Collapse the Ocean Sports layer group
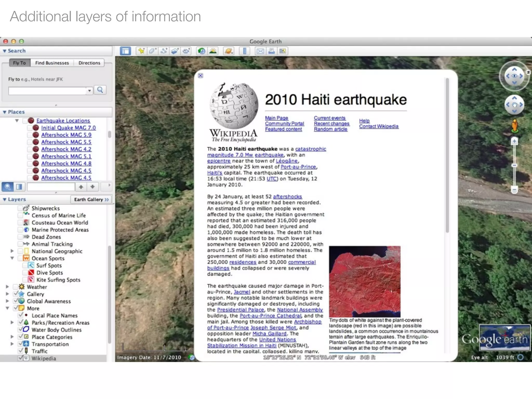The image size is (532, 399). click(x=12, y=258)
